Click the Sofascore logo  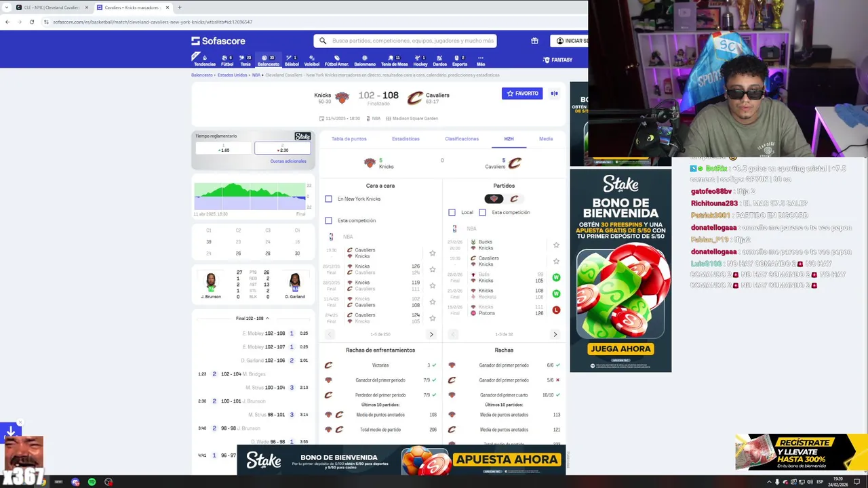218,41
